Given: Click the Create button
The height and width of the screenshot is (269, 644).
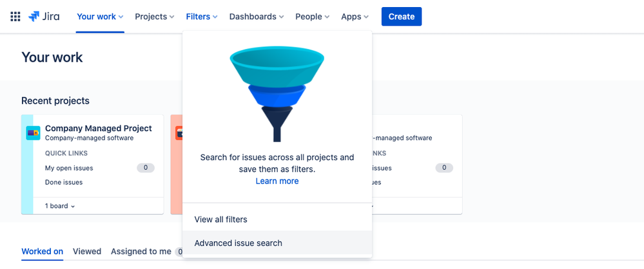Looking at the screenshot, I should (401, 16).
